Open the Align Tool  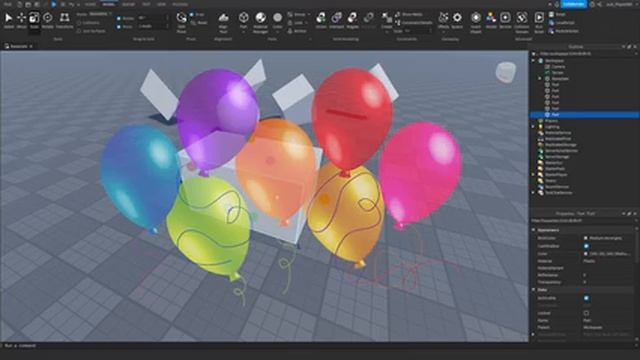(x=223, y=22)
